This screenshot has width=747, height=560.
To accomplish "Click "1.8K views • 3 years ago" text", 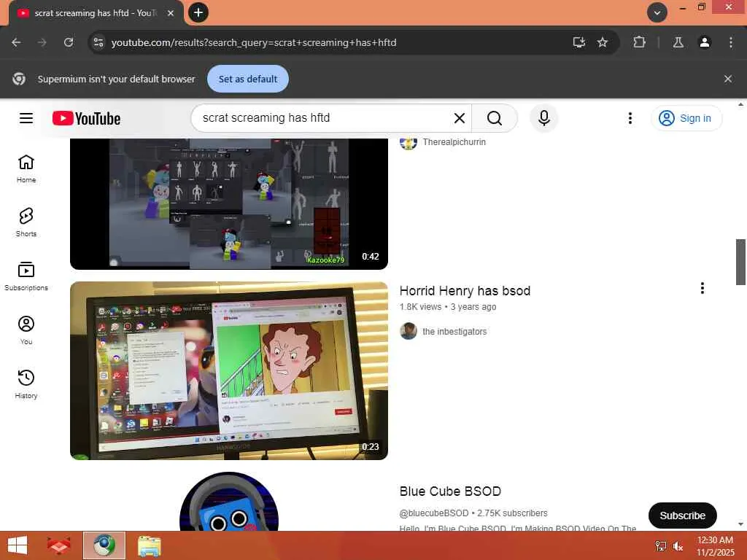I will tap(448, 307).
